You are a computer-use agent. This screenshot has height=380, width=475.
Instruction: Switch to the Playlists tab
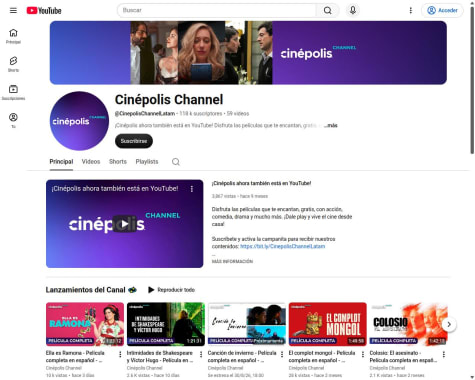(147, 162)
